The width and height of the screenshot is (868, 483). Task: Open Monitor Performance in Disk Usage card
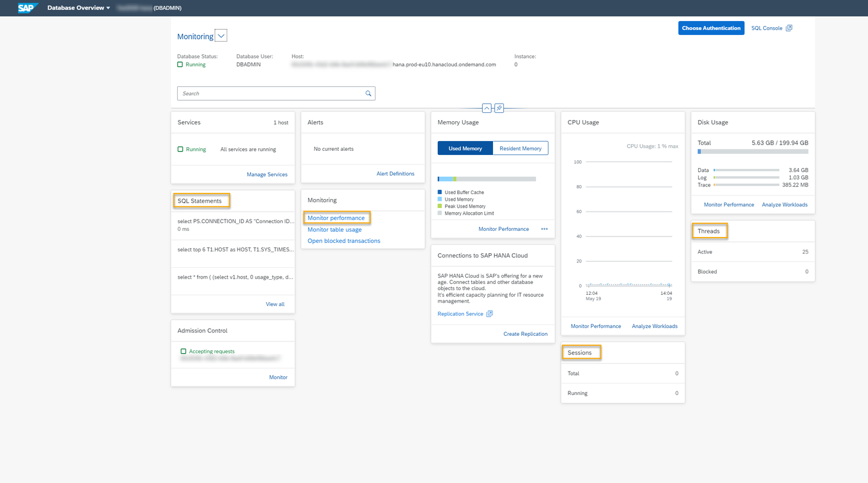[729, 205]
